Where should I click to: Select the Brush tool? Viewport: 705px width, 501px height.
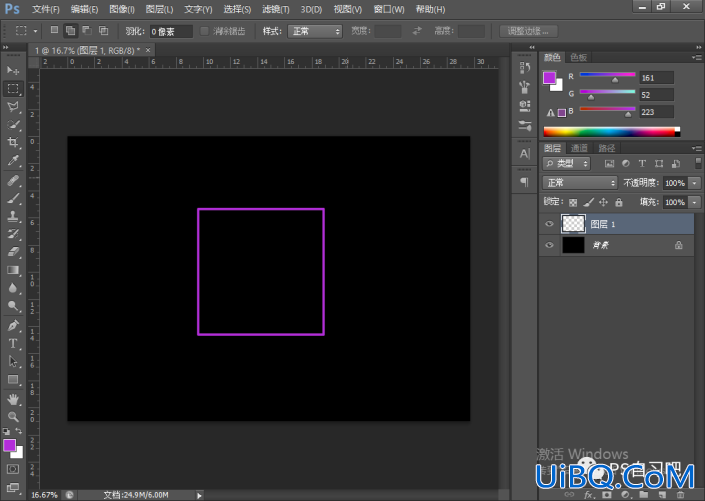(x=13, y=198)
